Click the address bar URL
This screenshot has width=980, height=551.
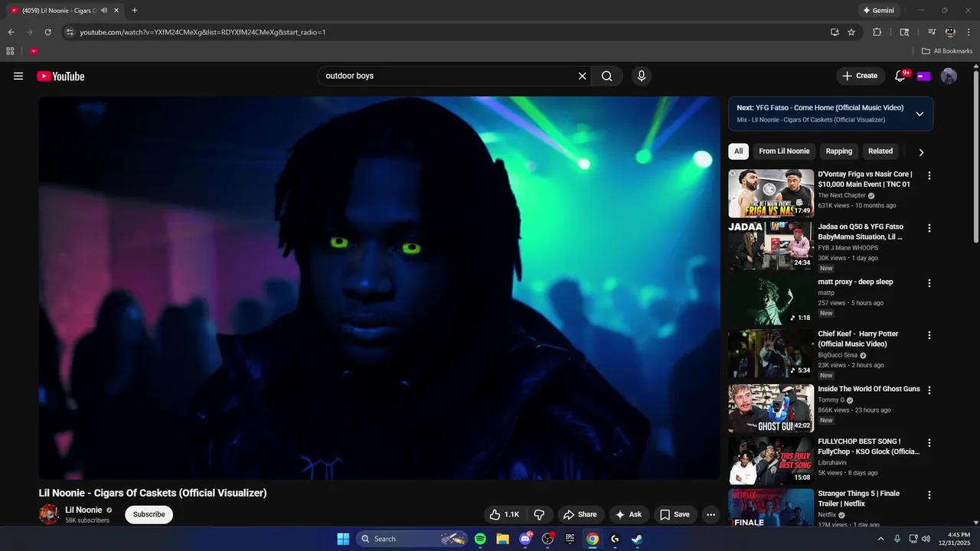[203, 32]
